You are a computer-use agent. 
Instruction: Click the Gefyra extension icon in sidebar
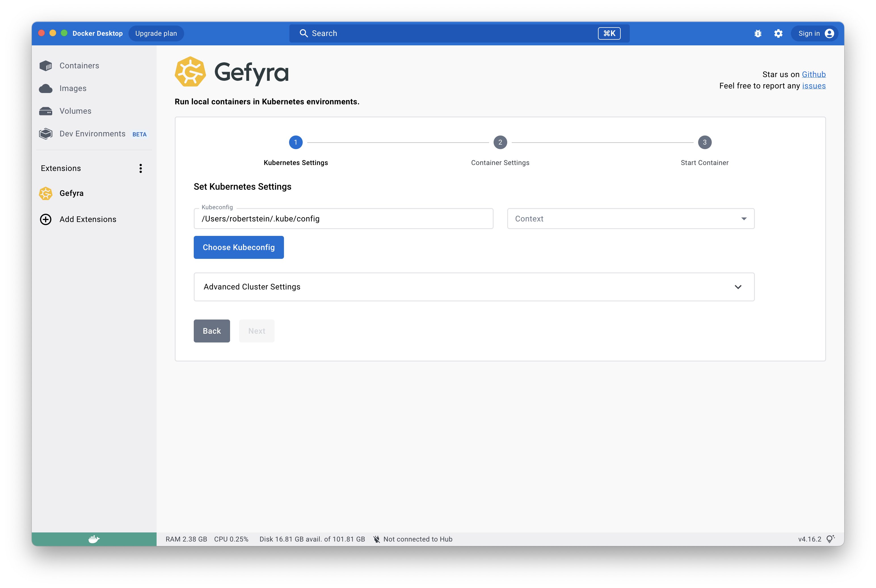click(45, 193)
